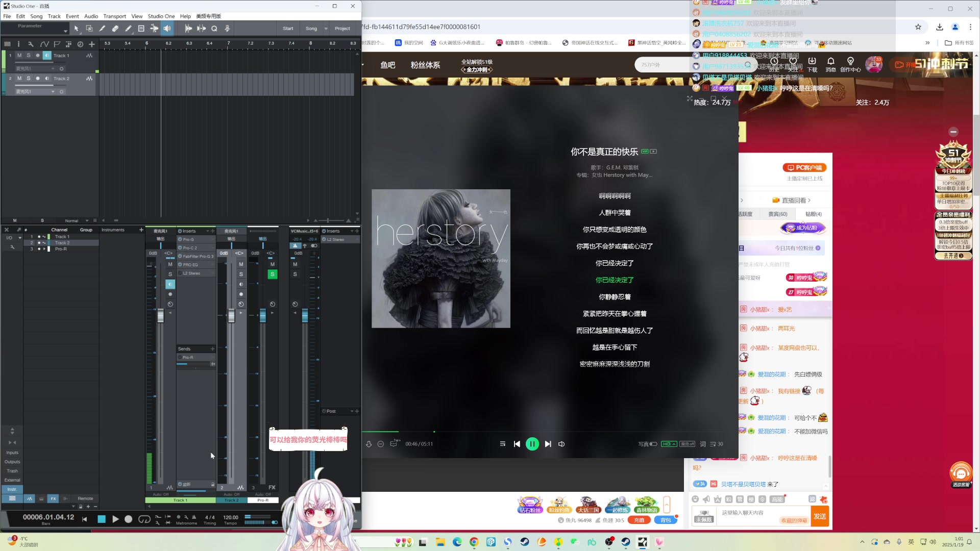This screenshot has height=551, width=980.
Task: Activate the Listen speaker tool
Action: pyautogui.click(x=167, y=29)
